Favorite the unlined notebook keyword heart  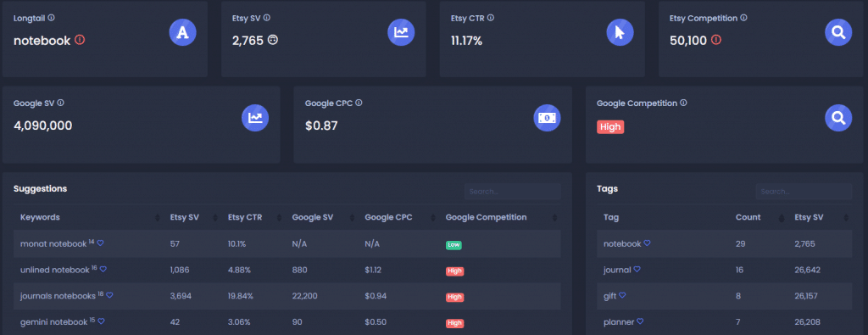click(x=103, y=270)
